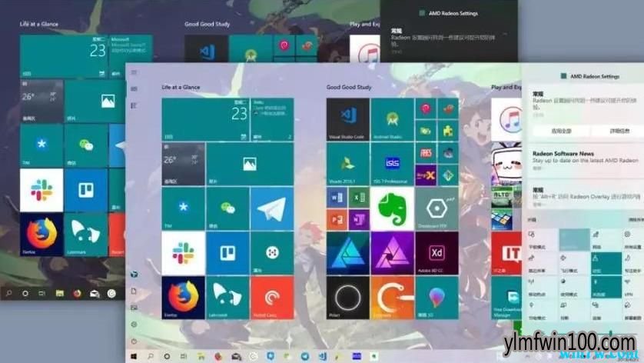This screenshot has width=644, height=363.
Task: Collapse the quick actions panel
Action: (533, 220)
